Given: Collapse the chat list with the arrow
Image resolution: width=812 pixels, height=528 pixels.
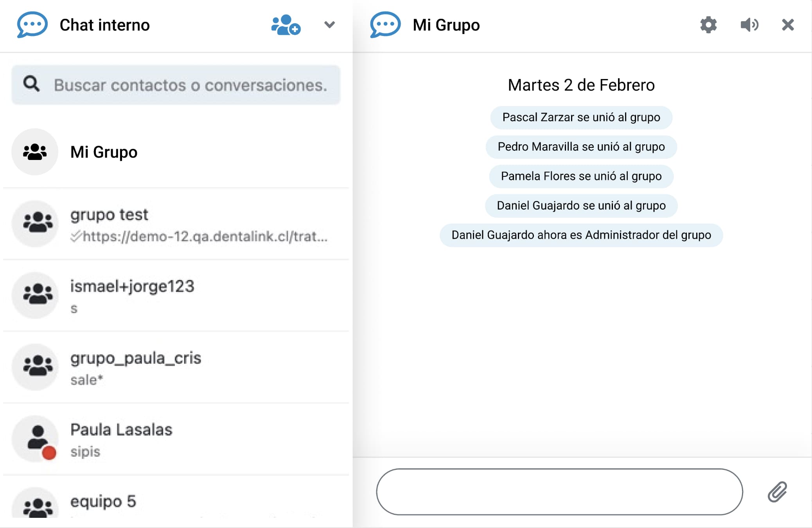Looking at the screenshot, I should pos(329,25).
